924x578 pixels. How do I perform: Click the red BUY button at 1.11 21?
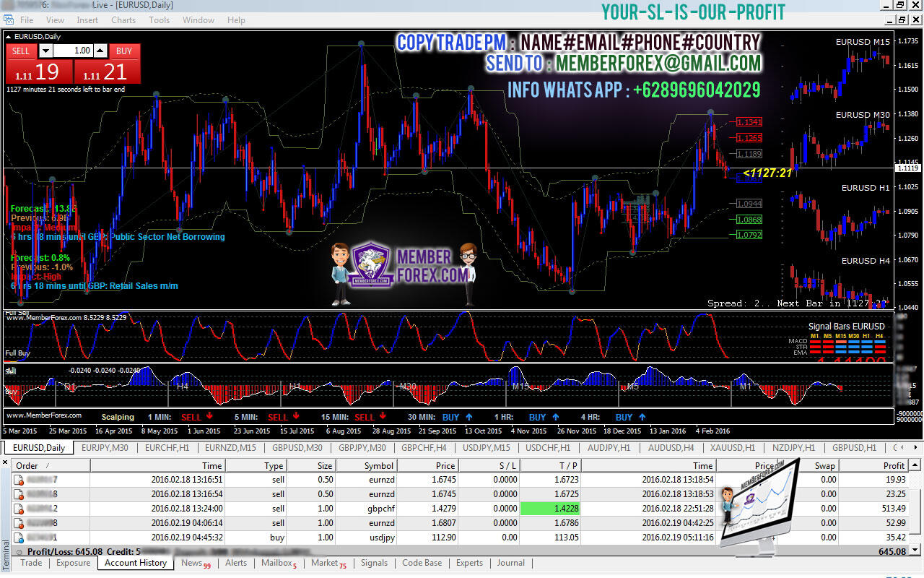point(107,72)
